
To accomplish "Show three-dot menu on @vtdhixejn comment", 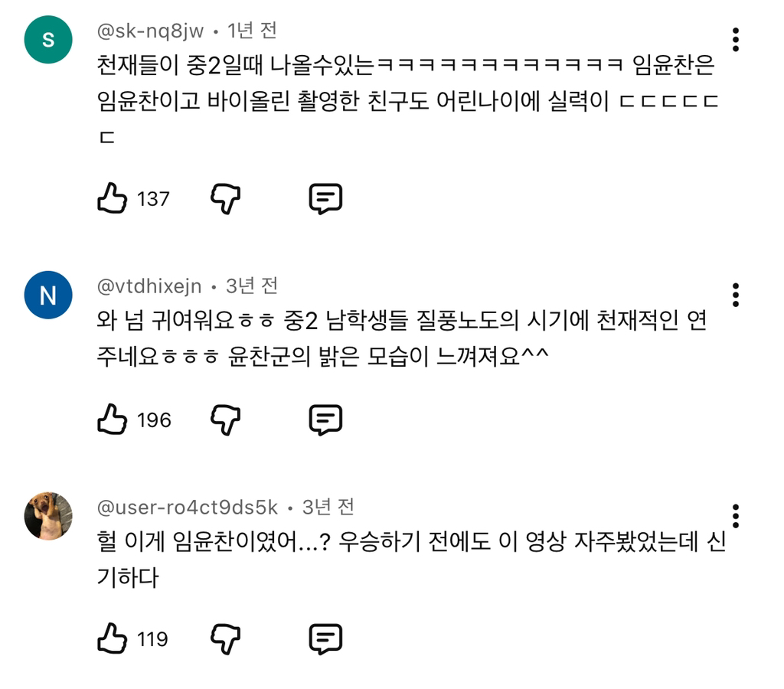I will tap(735, 295).
